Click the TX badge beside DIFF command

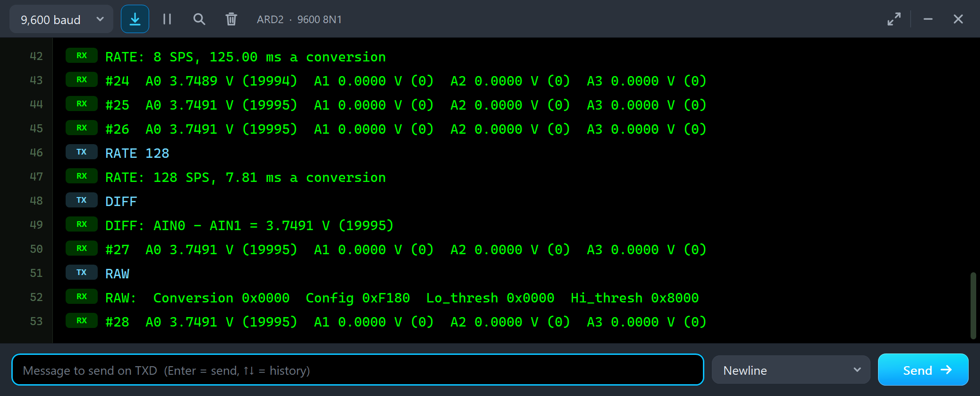(82, 200)
